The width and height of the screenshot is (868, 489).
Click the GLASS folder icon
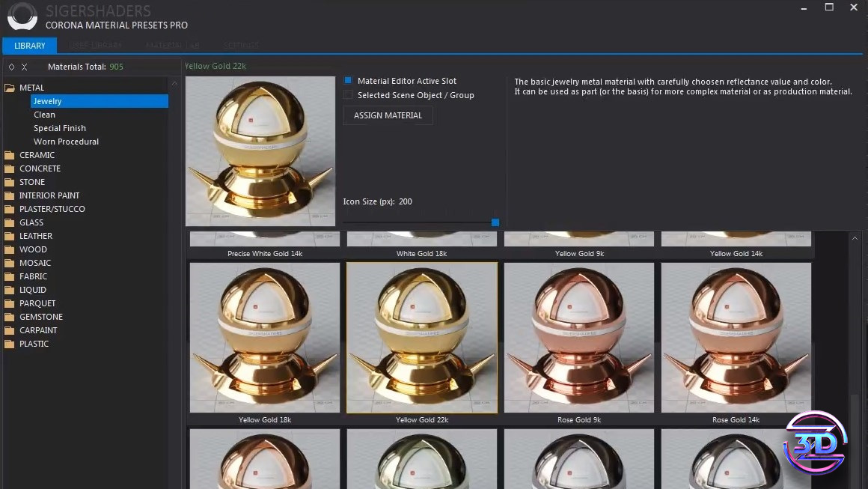(x=10, y=222)
